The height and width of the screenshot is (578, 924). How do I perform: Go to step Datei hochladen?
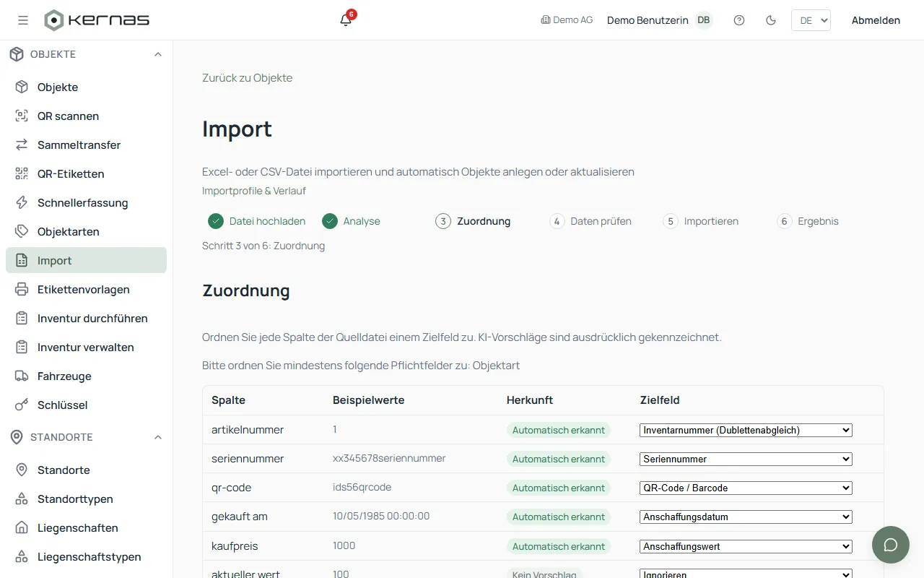tap(257, 221)
